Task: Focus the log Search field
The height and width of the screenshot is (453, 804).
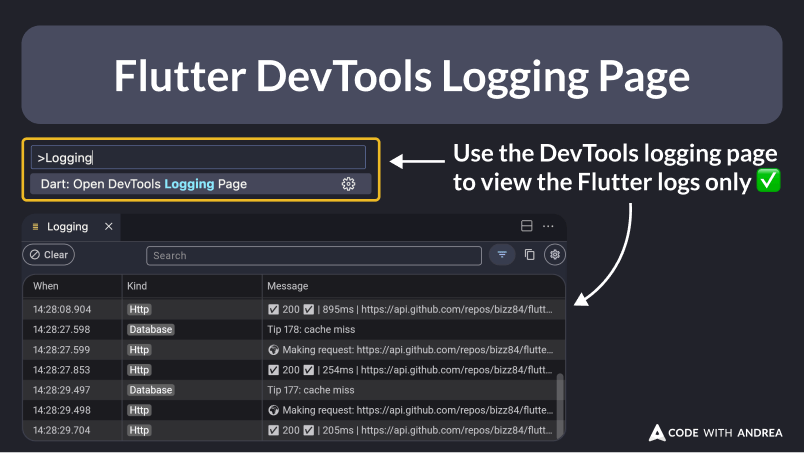Action: [314, 255]
